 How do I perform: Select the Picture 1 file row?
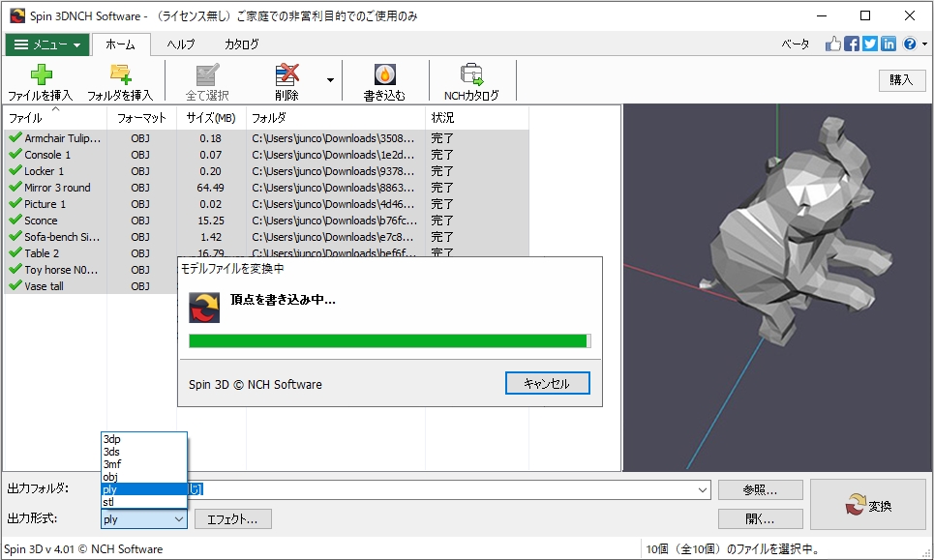click(x=266, y=204)
